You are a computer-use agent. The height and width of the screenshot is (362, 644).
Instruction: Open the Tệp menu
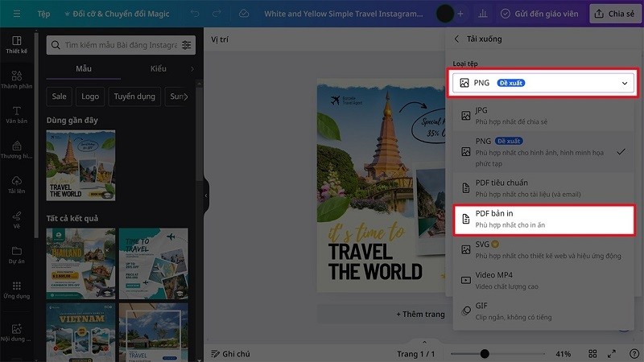pos(44,14)
